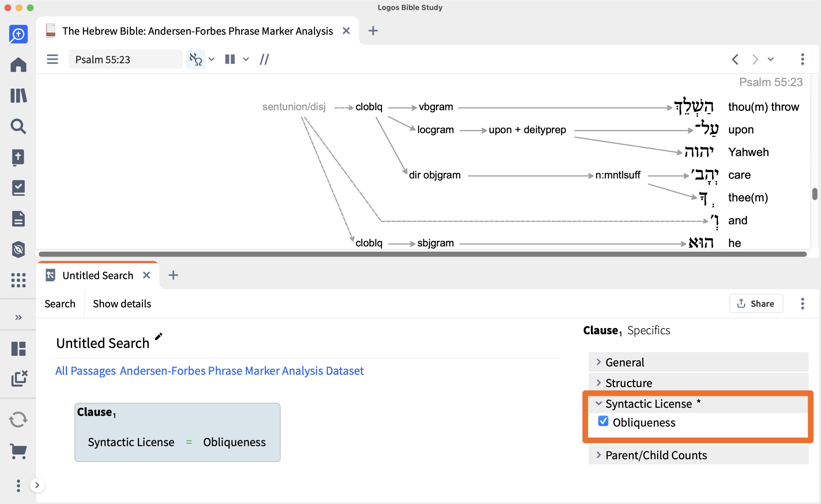Click the locgram node
The width and height of the screenshot is (821, 504).
pyautogui.click(x=435, y=129)
